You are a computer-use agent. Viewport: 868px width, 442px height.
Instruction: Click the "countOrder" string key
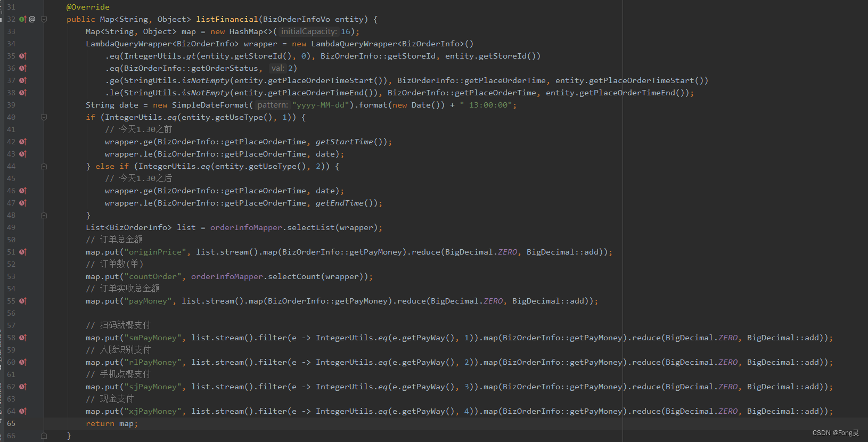[x=153, y=276]
